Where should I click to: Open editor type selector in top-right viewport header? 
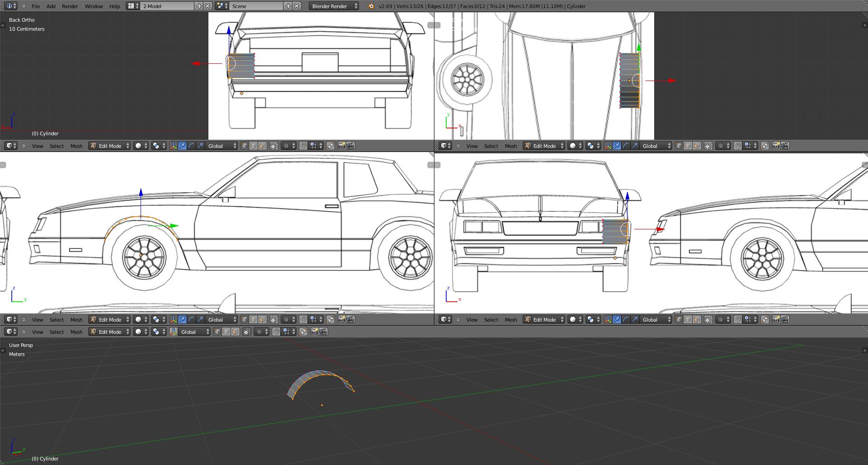point(446,146)
